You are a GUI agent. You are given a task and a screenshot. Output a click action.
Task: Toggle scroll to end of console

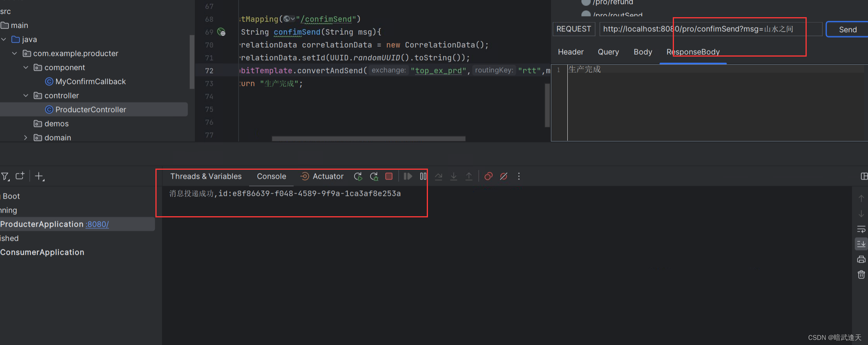pyautogui.click(x=861, y=244)
